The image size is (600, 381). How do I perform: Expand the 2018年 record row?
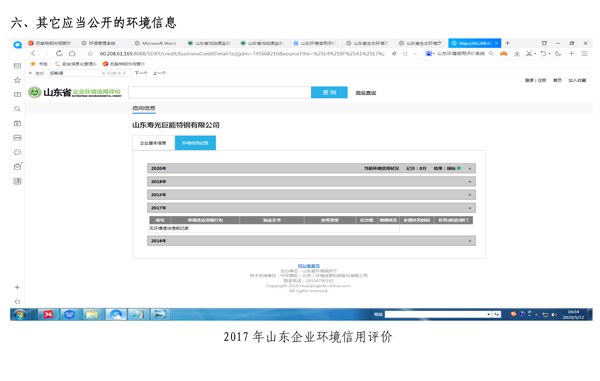(311, 195)
